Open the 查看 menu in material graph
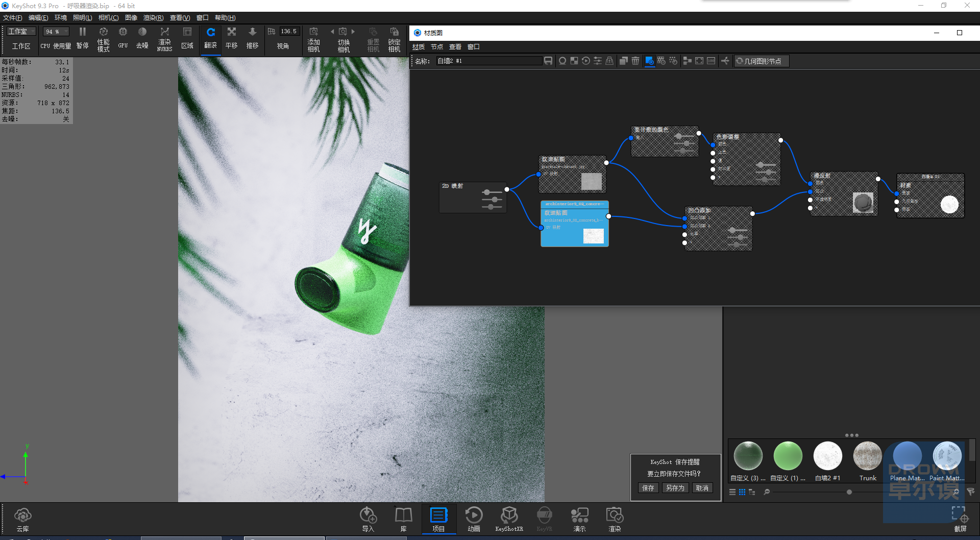Screen dimensions: 980x540 tap(455, 47)
